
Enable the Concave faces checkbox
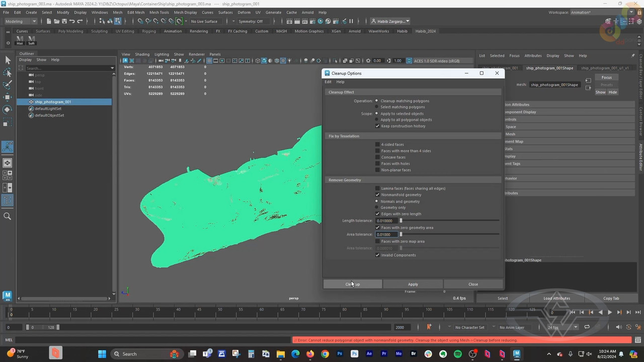click(377, 157)
